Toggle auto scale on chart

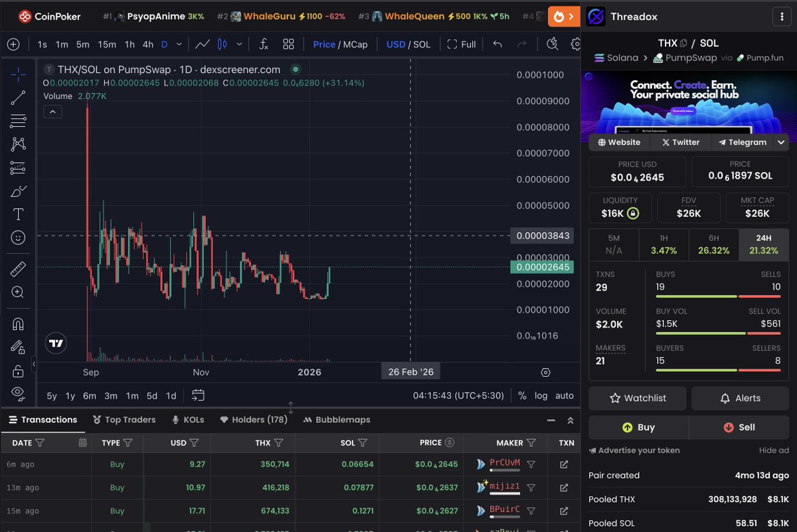(565, 396)
